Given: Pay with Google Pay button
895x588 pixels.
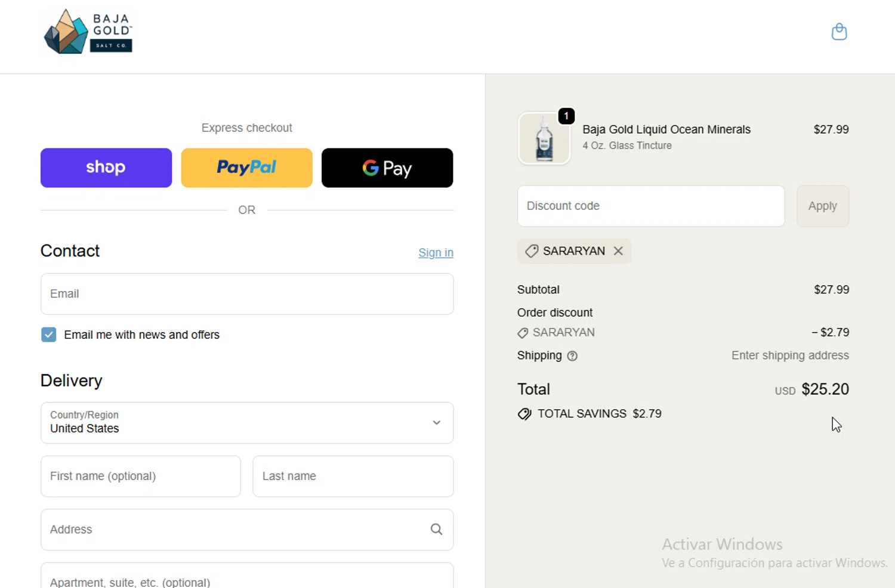Looking at the screenshot, I should 387,168.
